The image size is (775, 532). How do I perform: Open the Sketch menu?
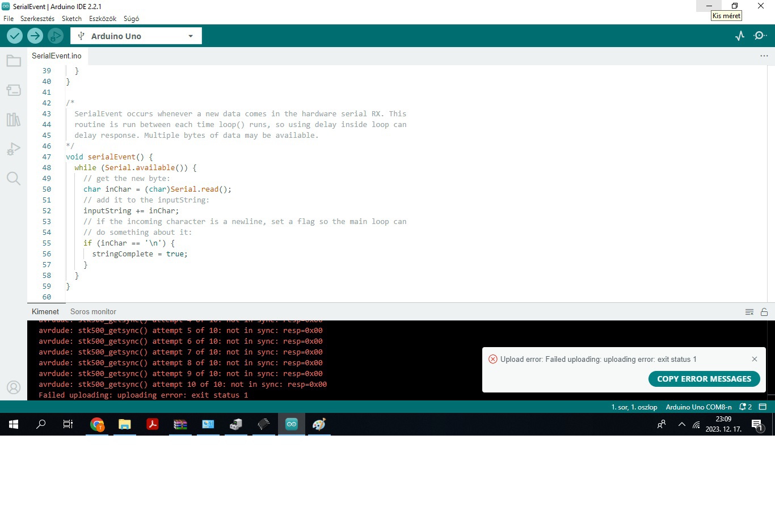pyautogui.click(x=72, y=19)
